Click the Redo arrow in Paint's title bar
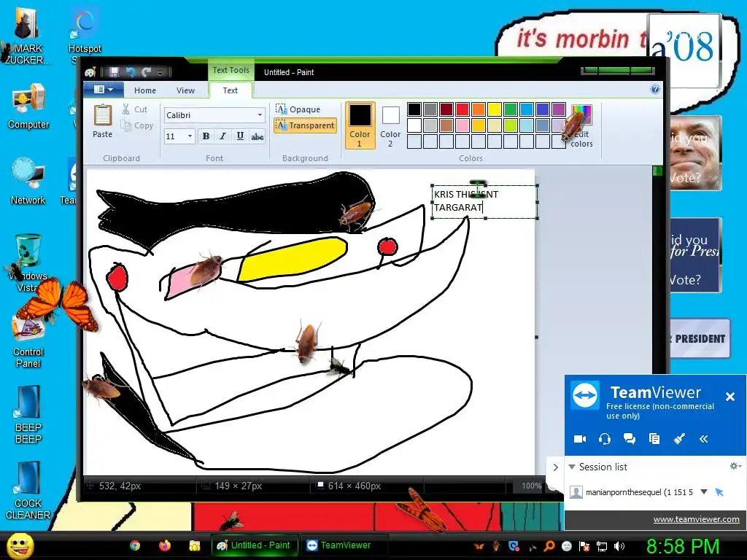Image resolution: width=747 pixels, height=560 pixels. (x=146, y=72)
